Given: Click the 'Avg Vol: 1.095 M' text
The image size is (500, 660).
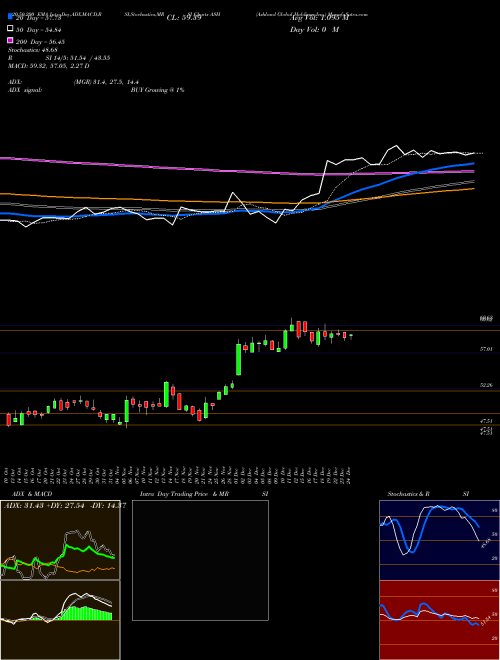Looking at the screenshot, I should 319,17.
